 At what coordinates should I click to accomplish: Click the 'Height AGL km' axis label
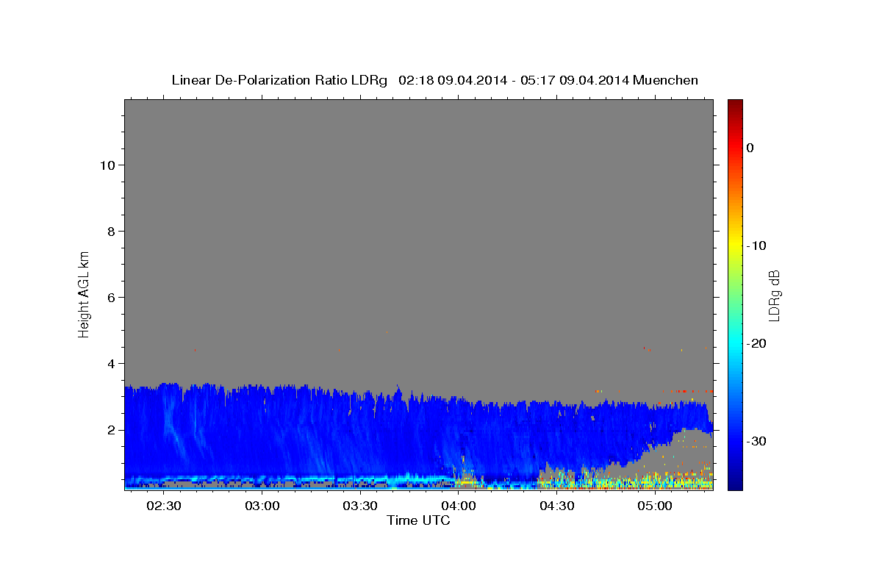point(84,293)
